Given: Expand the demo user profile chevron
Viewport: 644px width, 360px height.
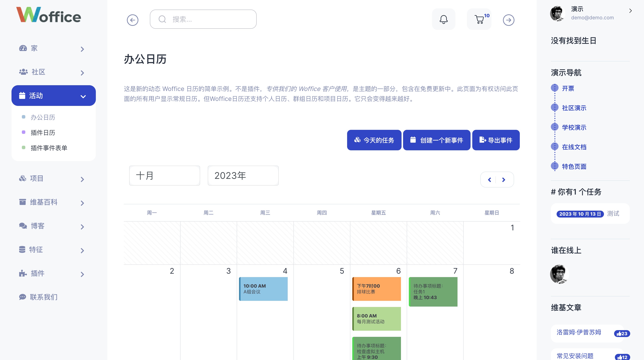Looking at the screenshot, I should click(631, 11).
